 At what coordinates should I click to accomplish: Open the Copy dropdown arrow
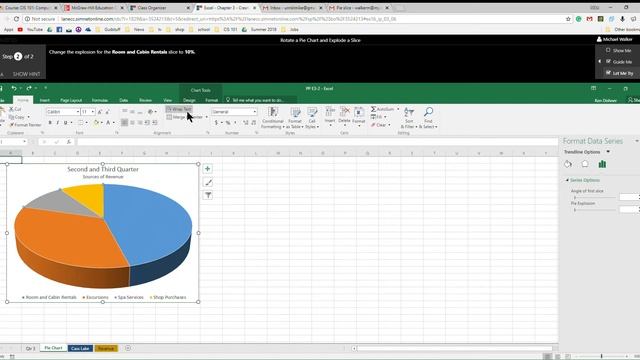click(28, 117)
